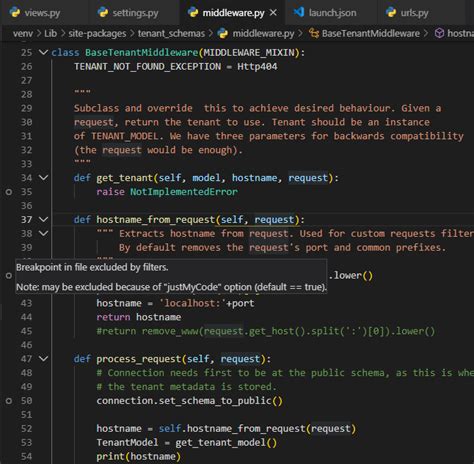This screenshot has width=474, height=464.
Task: Click 'Http404' on line 26
Action: (257, 67)
